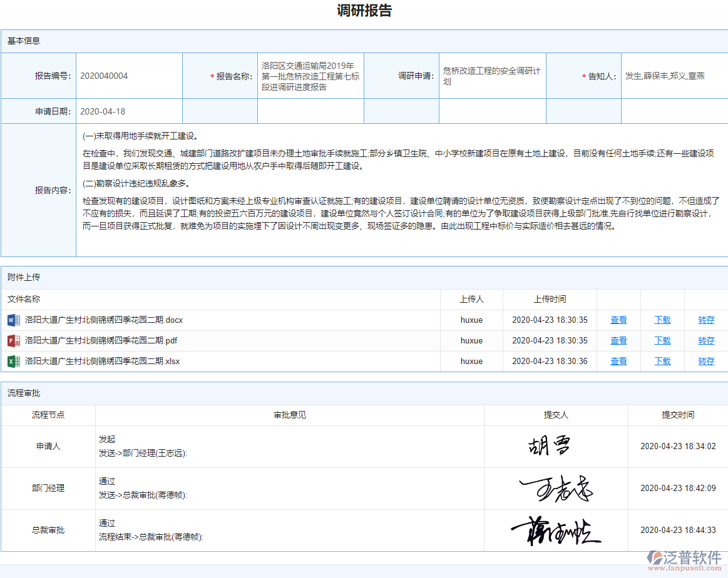728x578 pixels.
Task: 转存 the xlsx attachment
Action: tap(705, 361)
